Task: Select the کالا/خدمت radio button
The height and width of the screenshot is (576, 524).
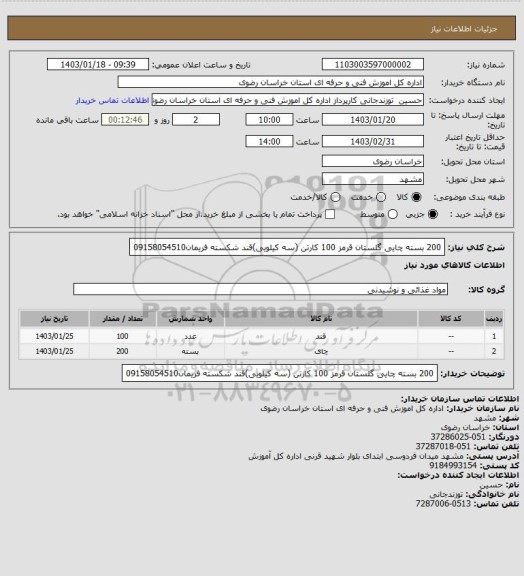Action: point(335,197)
